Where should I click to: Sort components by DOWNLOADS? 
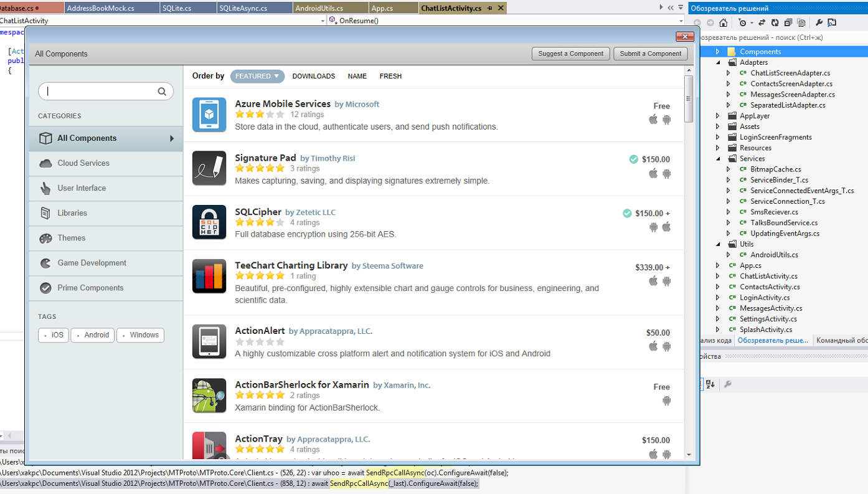[314, 76]
